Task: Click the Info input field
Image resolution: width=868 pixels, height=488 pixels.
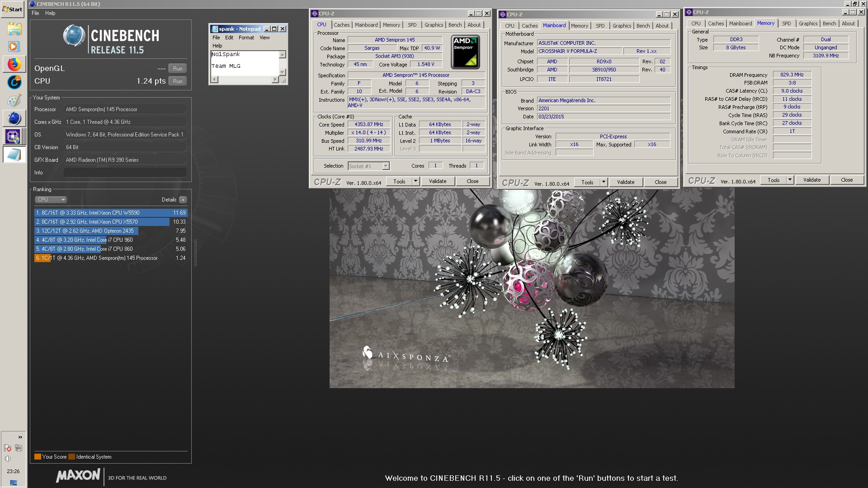Action: [125, 173]
